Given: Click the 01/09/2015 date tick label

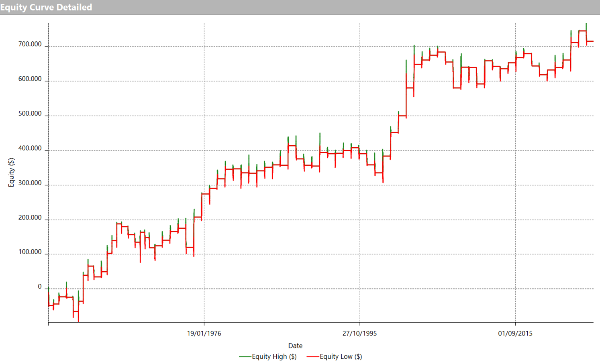Looking at the screenshot, I should click(515, 333).
